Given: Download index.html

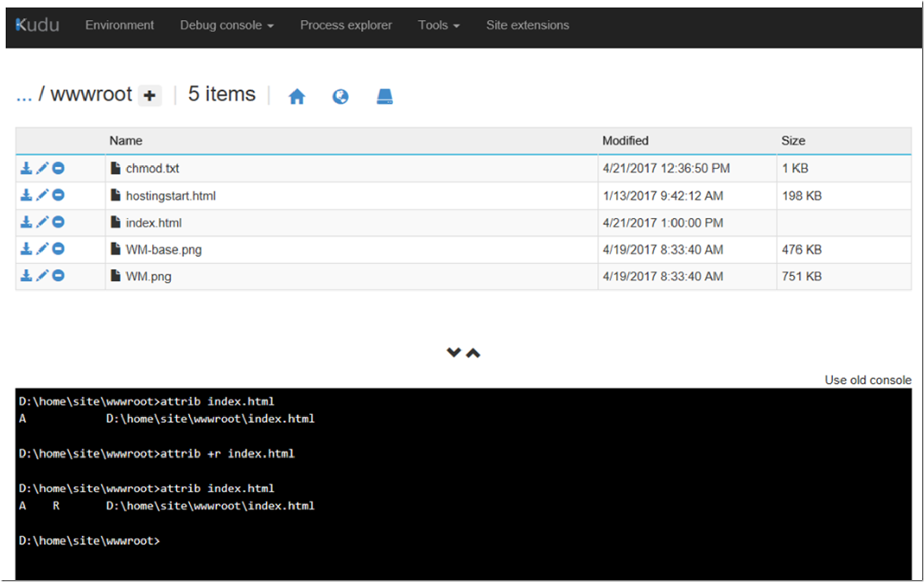Looking at the screenshot, I should pos(26,222).
